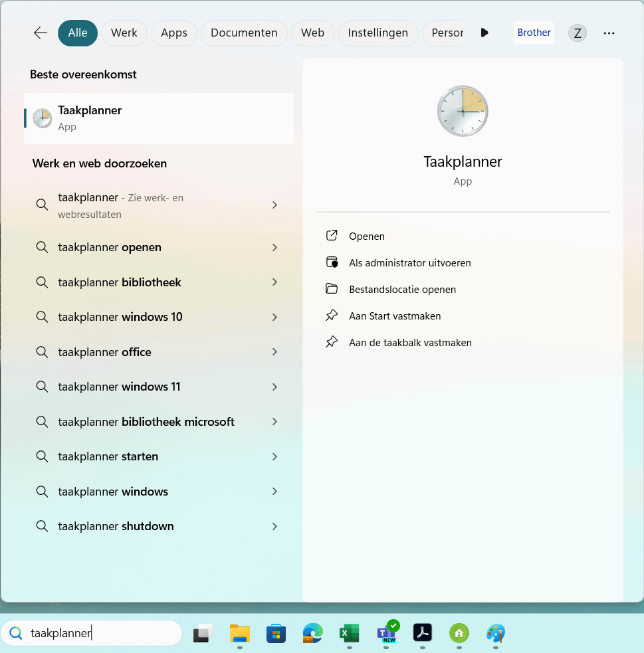
Task: Run Taakplanner via Als administrator uitvoeren
Action: (x=409, y=263)
